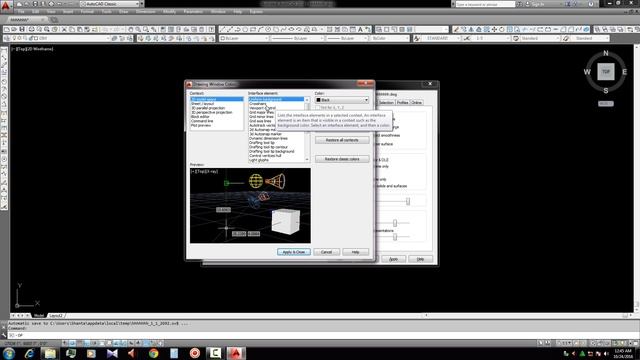Open Google Chrome from the taskbar

point(153,353)
